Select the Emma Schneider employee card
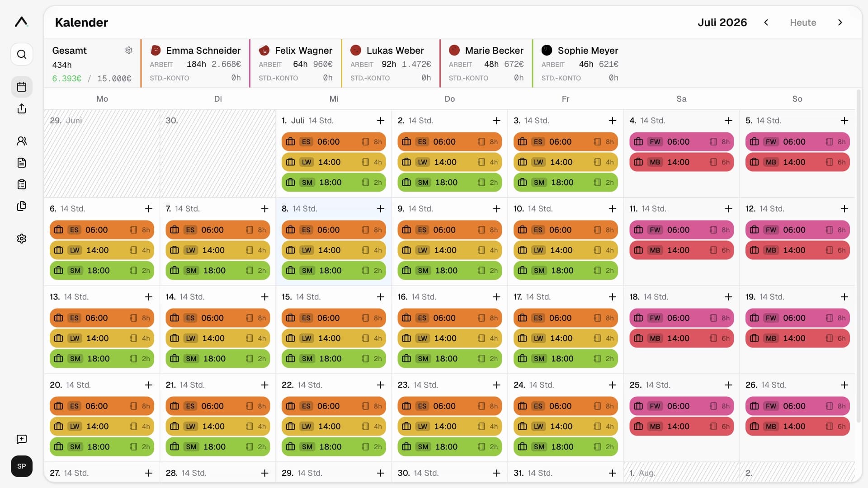The image size is (868, 488). [x=195, y=63]
